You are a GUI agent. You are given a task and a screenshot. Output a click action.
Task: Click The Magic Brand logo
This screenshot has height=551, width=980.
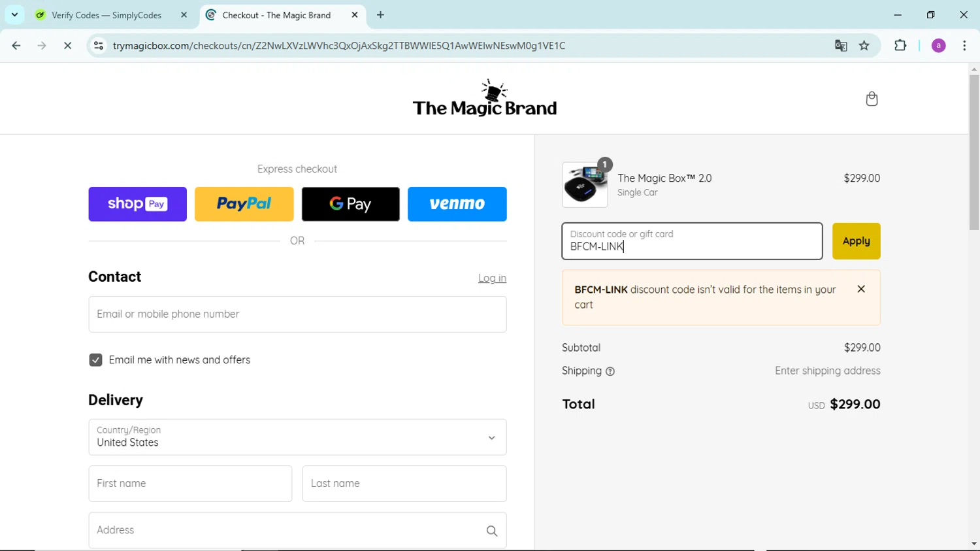pyautogui.click(x=485, y=98)
